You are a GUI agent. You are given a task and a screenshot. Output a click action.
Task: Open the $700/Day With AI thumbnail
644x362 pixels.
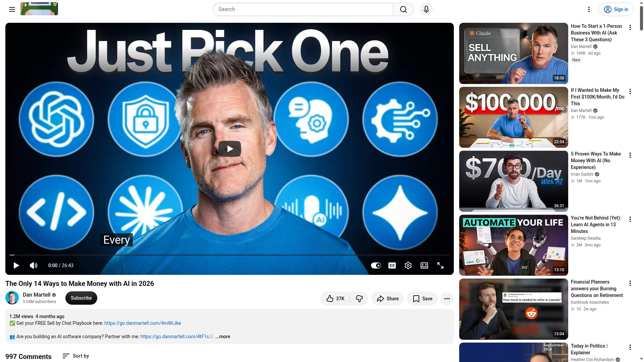click(x=514, y=181)
